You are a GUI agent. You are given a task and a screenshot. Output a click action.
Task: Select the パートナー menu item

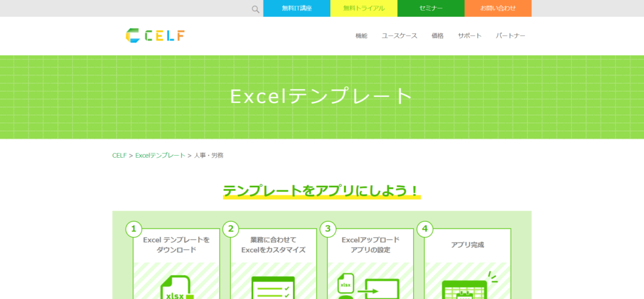pyautogui.click(x=510, y=36)
